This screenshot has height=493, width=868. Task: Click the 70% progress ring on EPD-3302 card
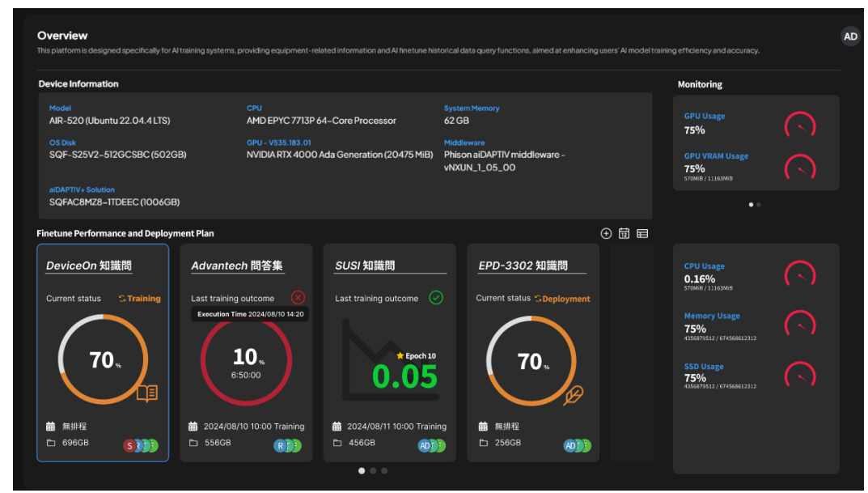tap(531, 361)
